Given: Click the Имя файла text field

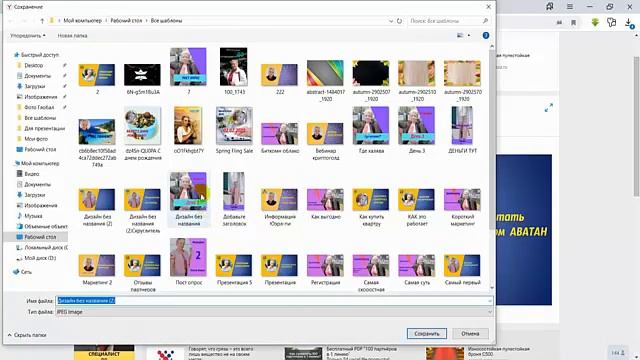Looking at the screenshot, I should (x=274, y=301).
